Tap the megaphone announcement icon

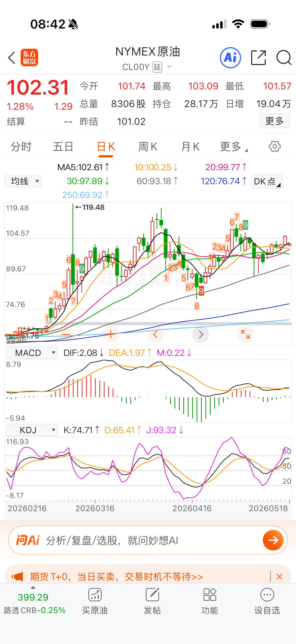(x=17, y=577)
